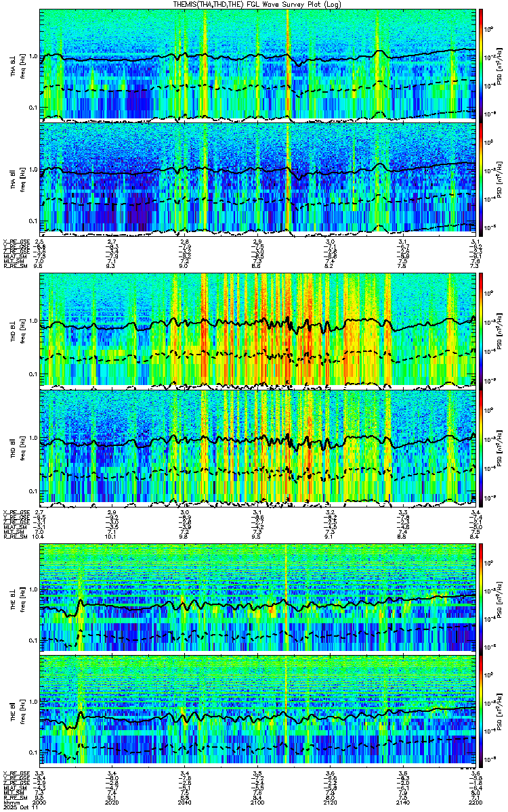Click the 2100 time tick label

[258, 801]
